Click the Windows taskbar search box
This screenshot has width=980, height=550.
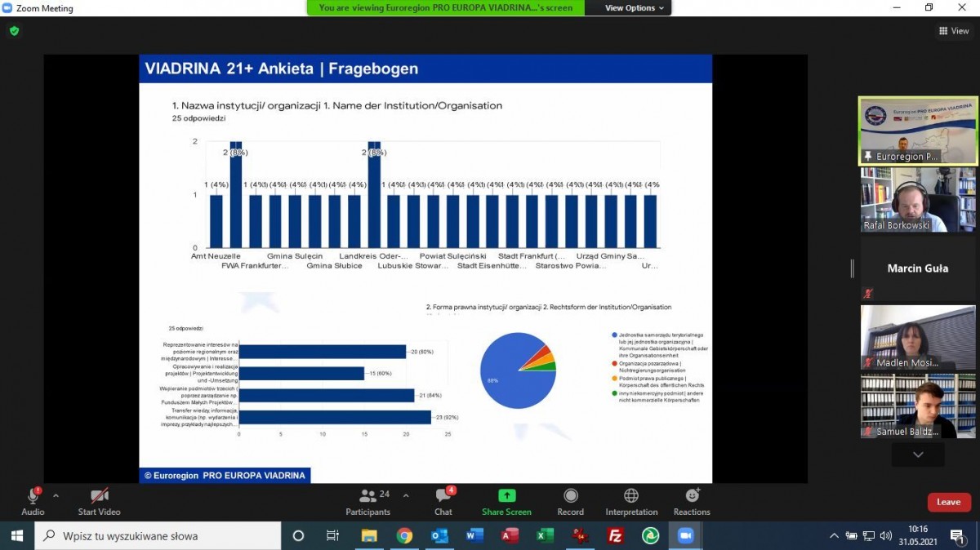(x=158, y=536)
